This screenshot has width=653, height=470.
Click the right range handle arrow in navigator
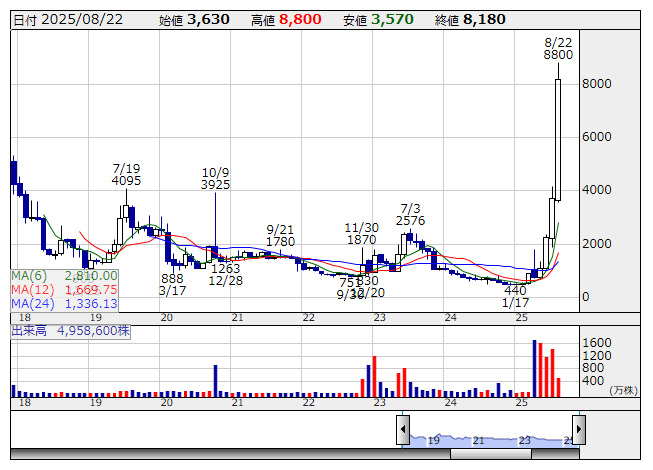click(x=577, y=431)
